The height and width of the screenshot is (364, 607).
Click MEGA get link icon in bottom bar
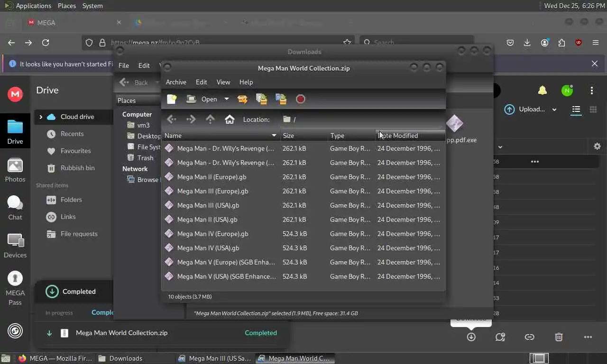point(529,337)
